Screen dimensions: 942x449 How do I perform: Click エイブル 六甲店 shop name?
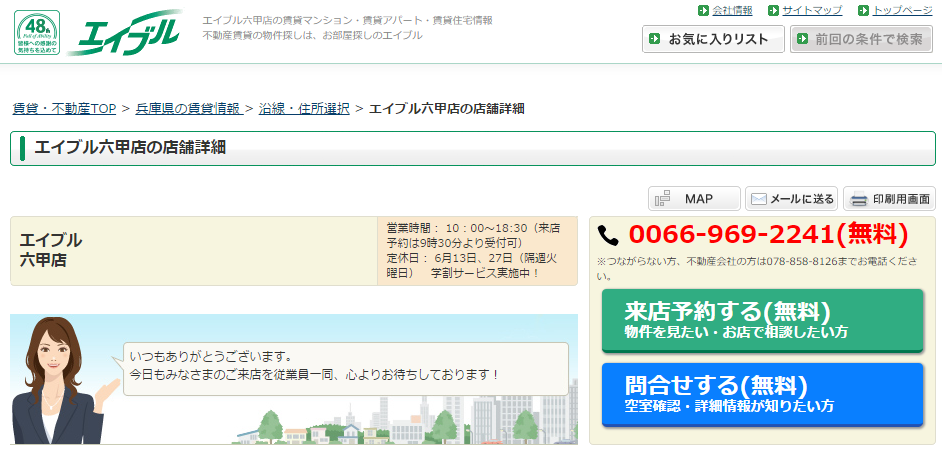click(x=51, y=250)
